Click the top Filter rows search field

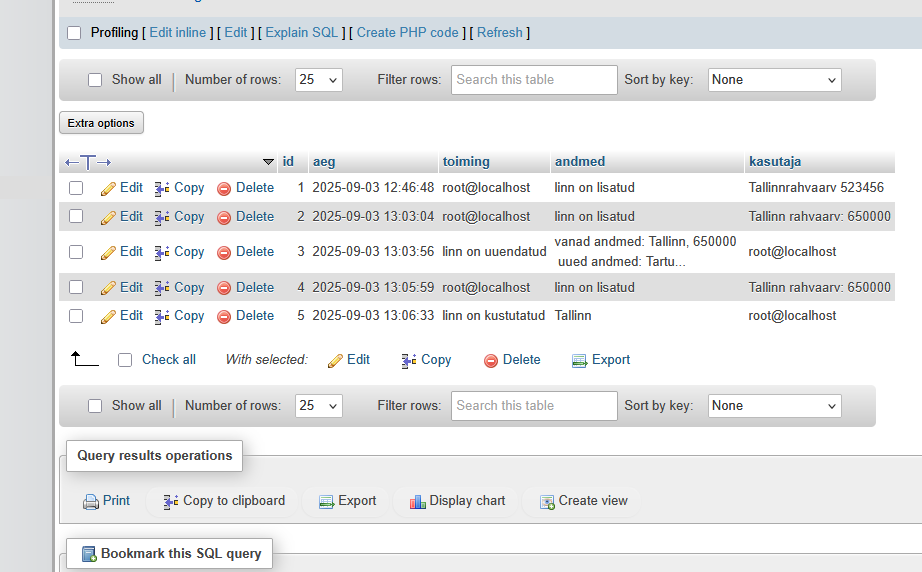pyautogui.click(x=534, y=80)
